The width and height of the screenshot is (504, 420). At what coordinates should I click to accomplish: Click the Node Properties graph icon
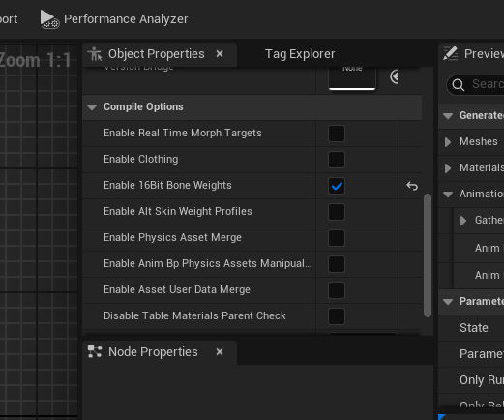point(95,352)
